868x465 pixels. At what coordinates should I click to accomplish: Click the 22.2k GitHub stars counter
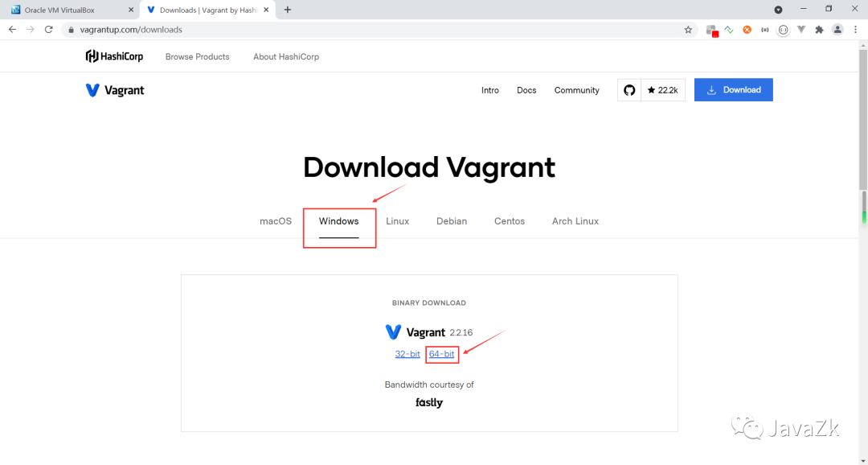[x=662, y=90]
